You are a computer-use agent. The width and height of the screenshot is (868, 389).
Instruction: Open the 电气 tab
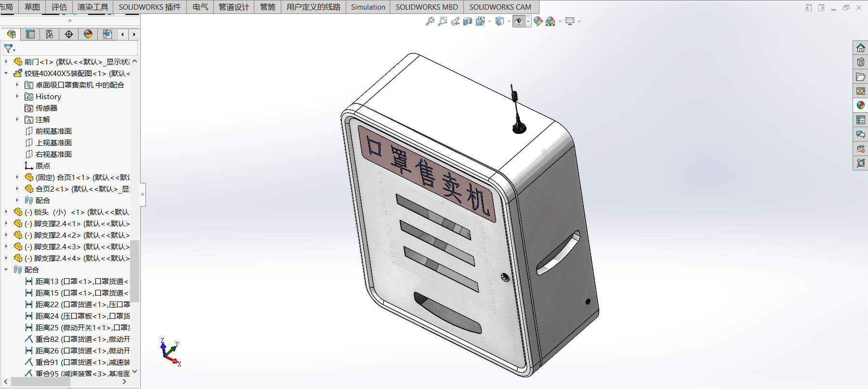point(200,7)
